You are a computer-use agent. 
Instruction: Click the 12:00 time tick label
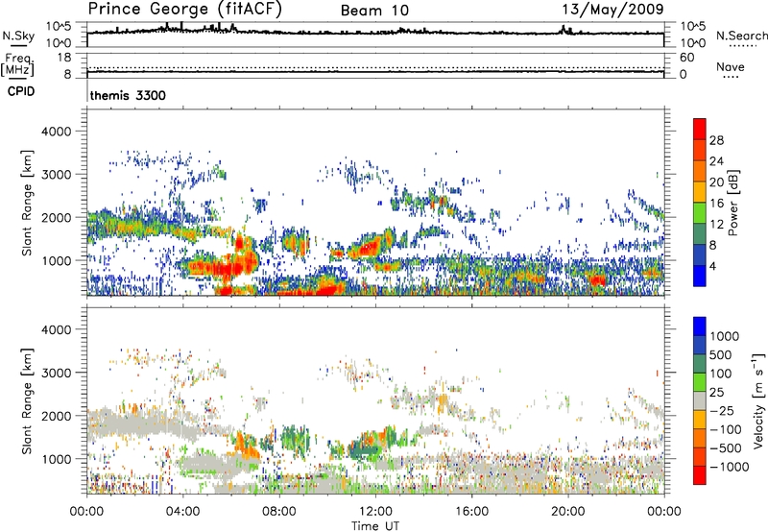tap(375, 512)
